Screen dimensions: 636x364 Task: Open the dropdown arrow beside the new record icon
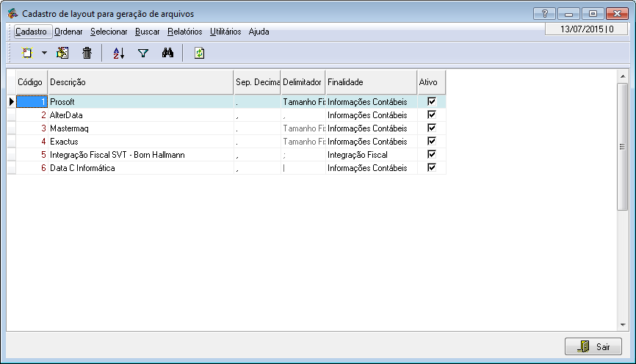point(44,53)
